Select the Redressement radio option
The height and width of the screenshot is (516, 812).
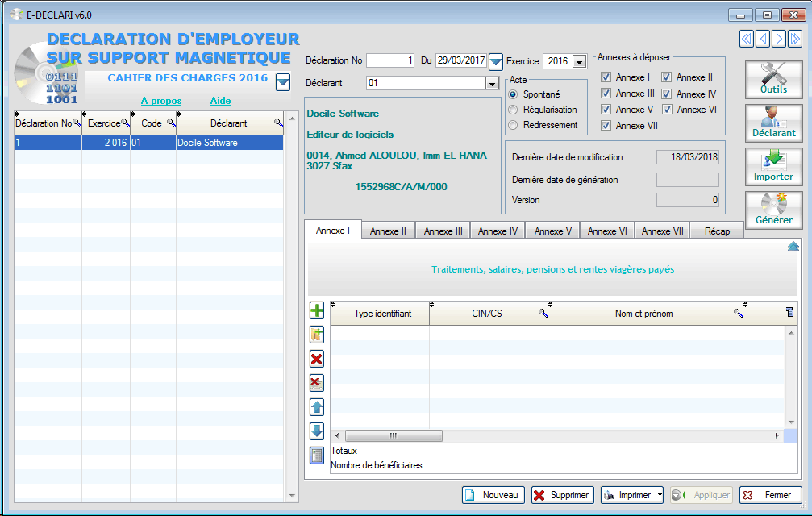point(513,125)
